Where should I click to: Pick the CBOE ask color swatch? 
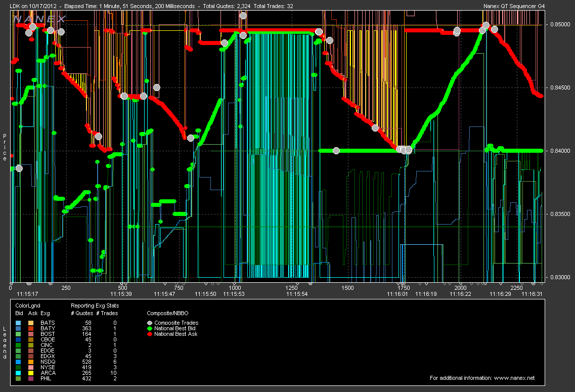pyautogui.click(x=31, y=339)
